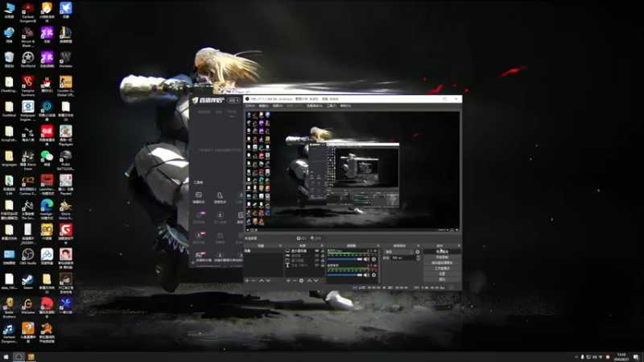The width and height of the screenshot is (644, 362).
Task: Click 启动虚拟摄像机 button in Controls
Action: pos(442,263)
